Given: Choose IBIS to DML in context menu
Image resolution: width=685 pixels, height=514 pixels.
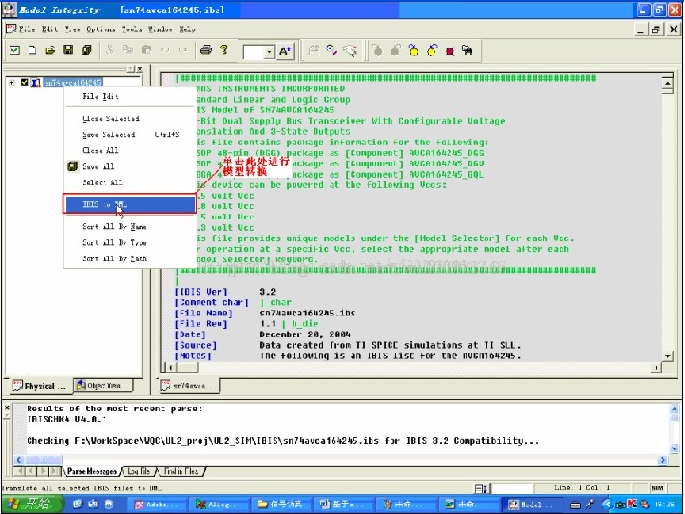Looking at the screenshot, I should pos(130,204).
